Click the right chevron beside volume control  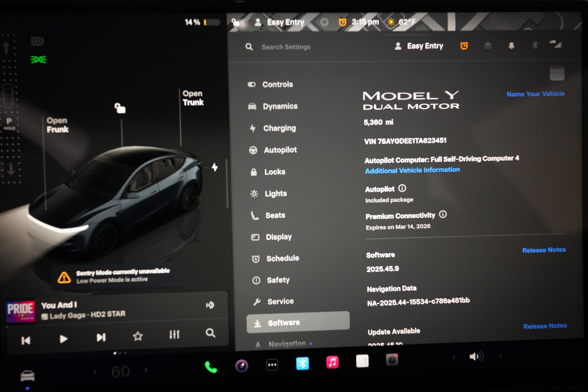tap(501, 356)
